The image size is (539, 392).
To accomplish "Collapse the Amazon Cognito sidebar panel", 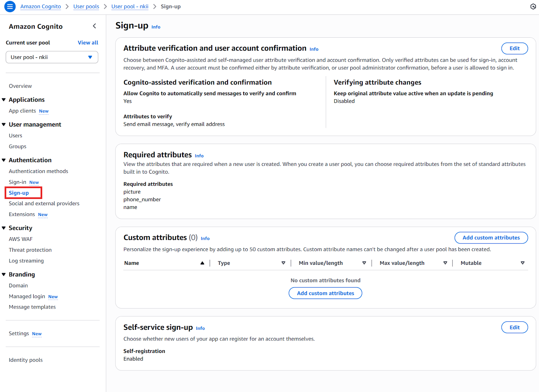I will click(94, 26).
